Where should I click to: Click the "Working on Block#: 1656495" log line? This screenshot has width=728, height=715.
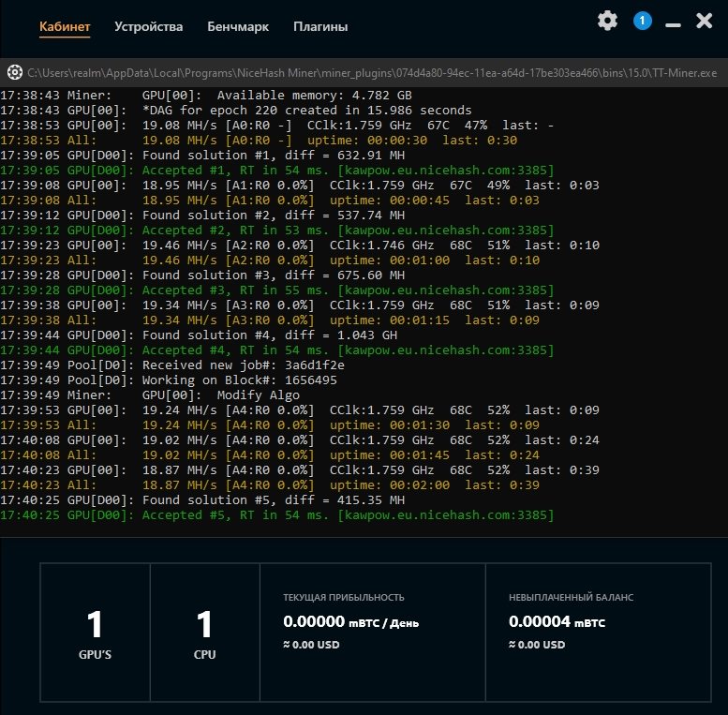pyautogui.click(x=179, y=380)
